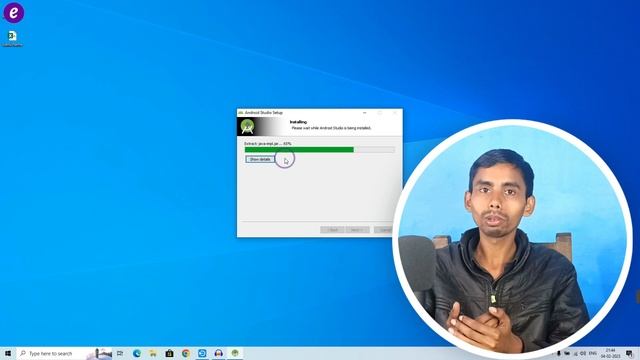Click the Android Studio logo in the setup header
The image size is (640, 360).
(x=247, y=127)
